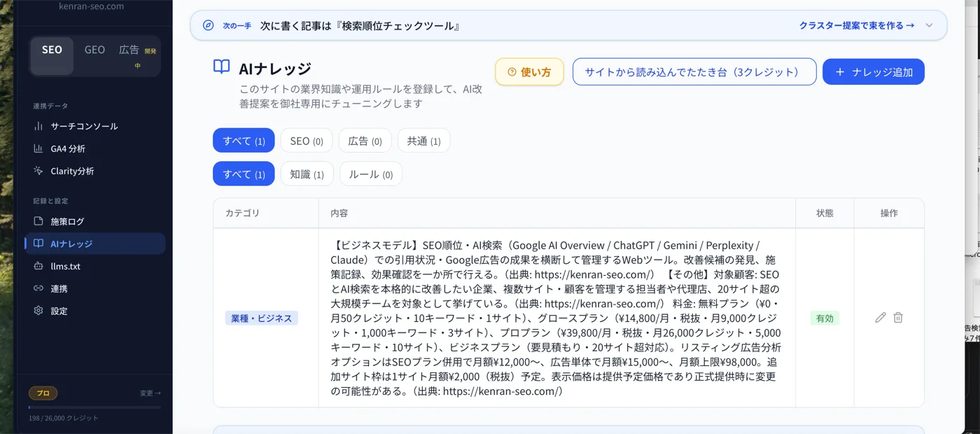Click the 有効 status badge

[825, 318]
